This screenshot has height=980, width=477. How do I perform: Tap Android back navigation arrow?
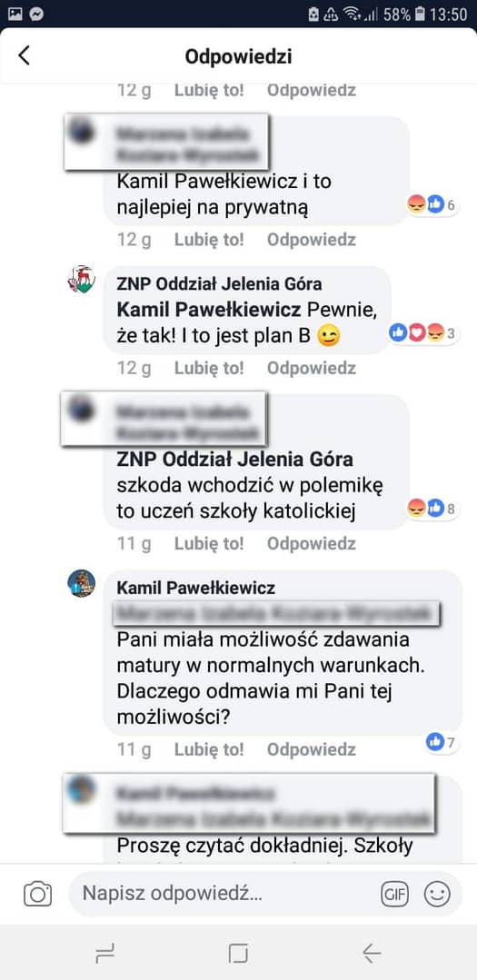coord(372,953)
